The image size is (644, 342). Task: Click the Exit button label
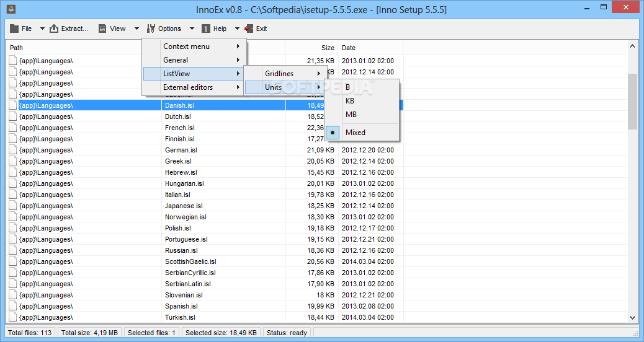[261, 28]
